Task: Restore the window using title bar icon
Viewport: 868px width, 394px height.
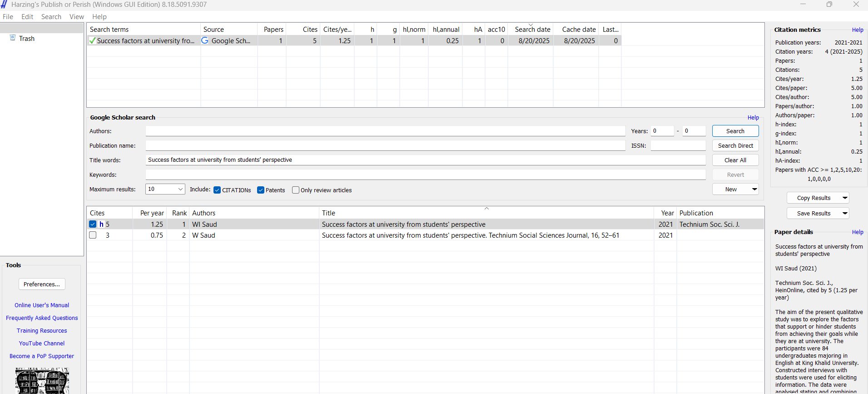Action: click(x=829, y=5)
